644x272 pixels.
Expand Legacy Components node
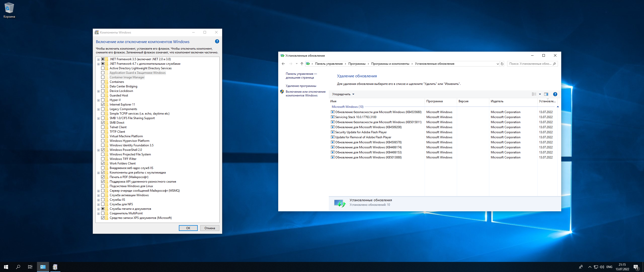pos(99,109)
